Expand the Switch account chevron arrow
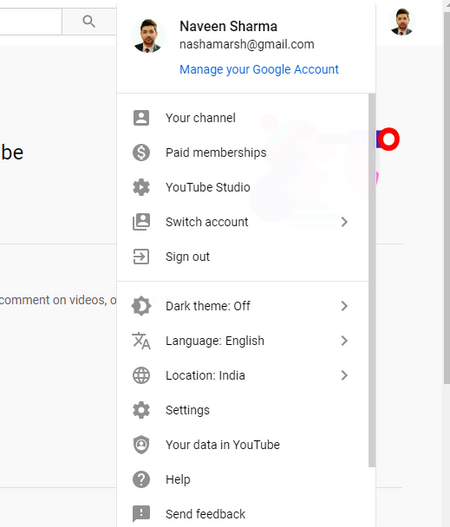This screenshot has height=527, width=450. 344,222
